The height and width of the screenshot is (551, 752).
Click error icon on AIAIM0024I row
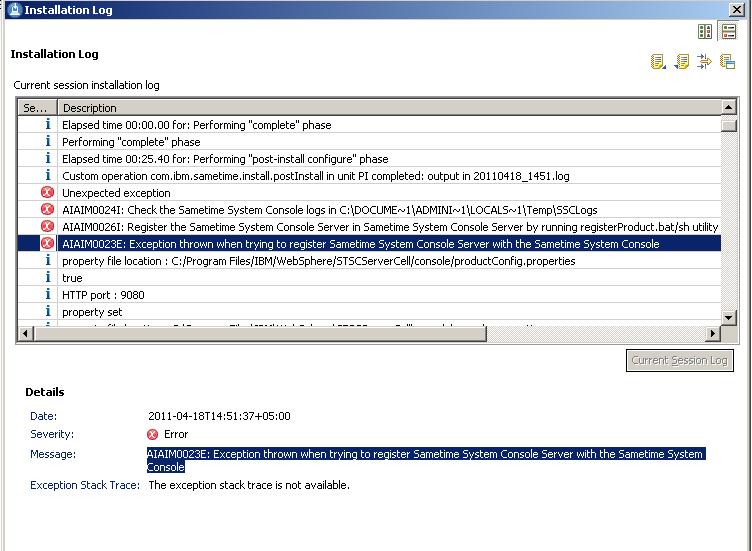(47, 210)
